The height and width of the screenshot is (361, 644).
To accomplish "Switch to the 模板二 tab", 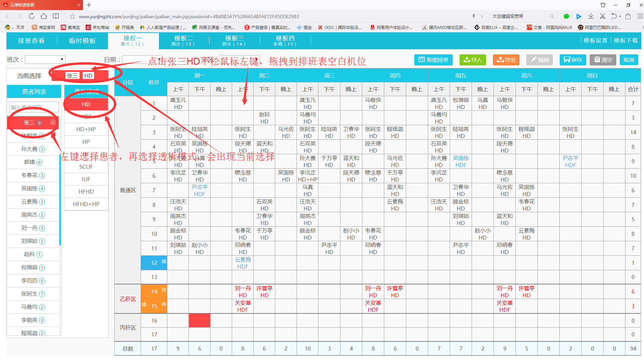I will coord(184,40).
